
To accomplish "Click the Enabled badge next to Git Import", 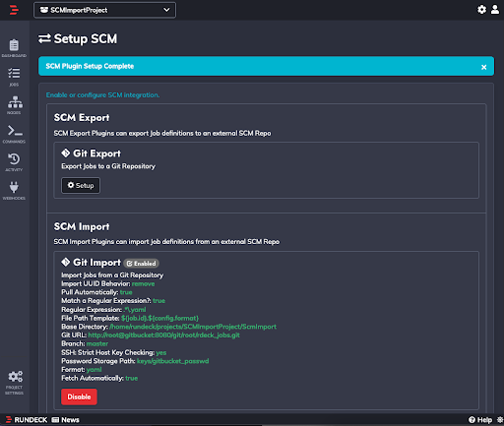I will (142, 263).
